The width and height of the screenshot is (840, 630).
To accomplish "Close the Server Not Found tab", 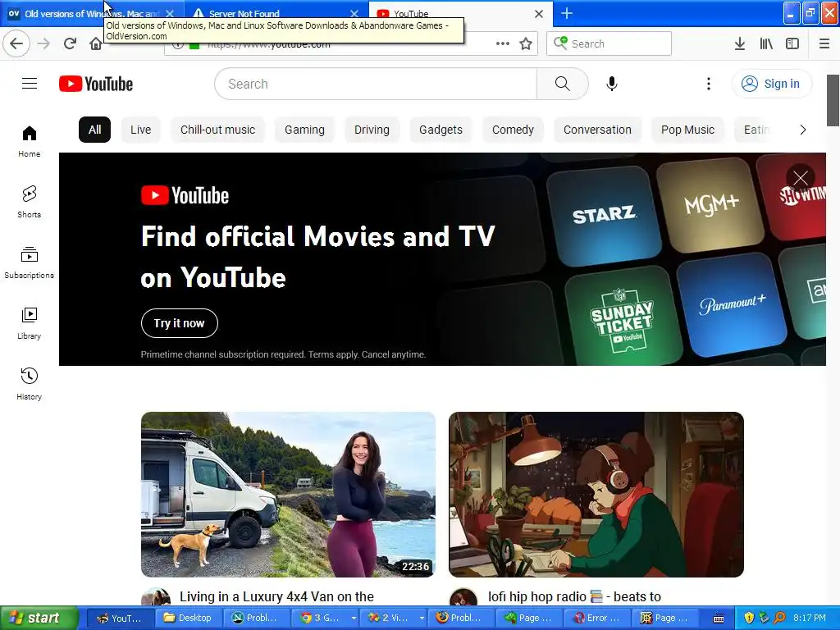I will (354, 13).
